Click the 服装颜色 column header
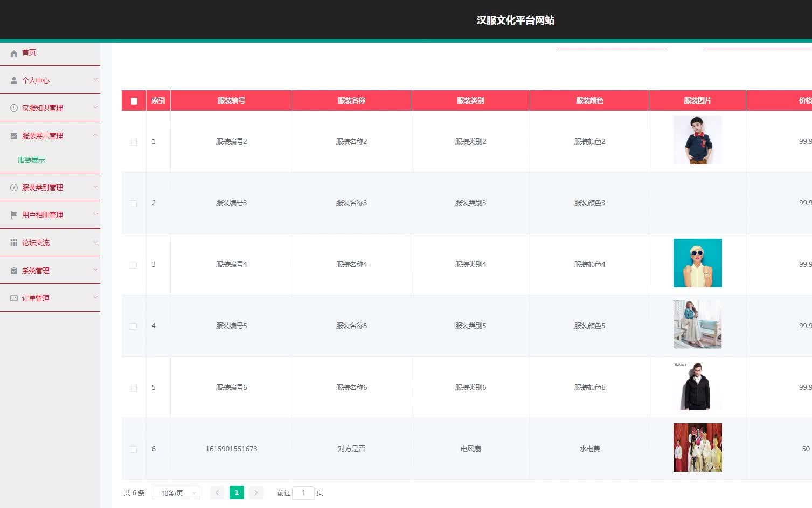 589,100
